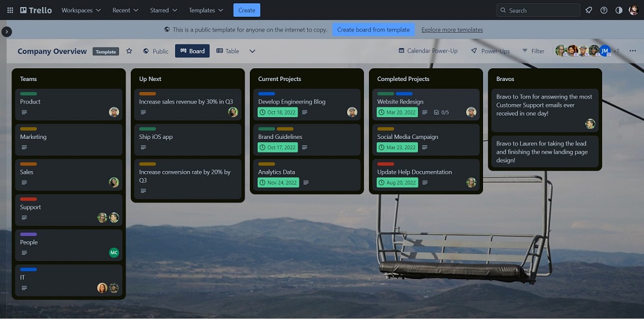The width and height of the screenshot is (644, 319).
Task: Open the Power-Ups menu
Action: pyautogui.click(x=490, y=51)
